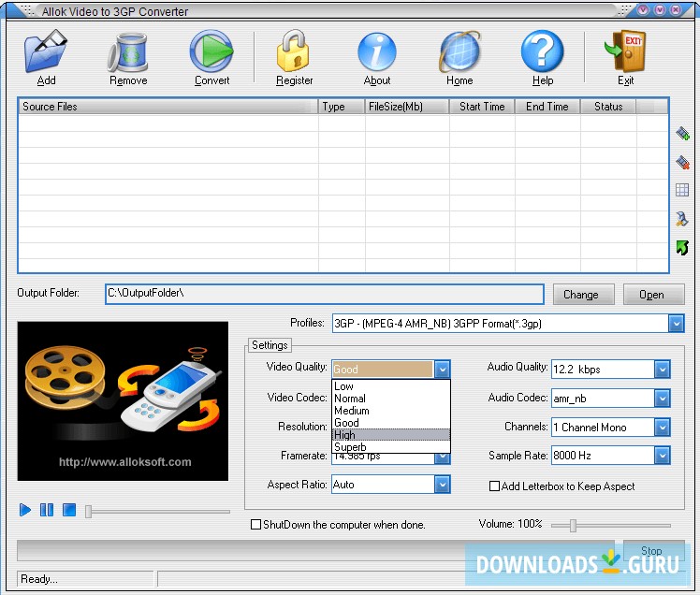
Task: Click the Source Files column header
Action: 168,107
